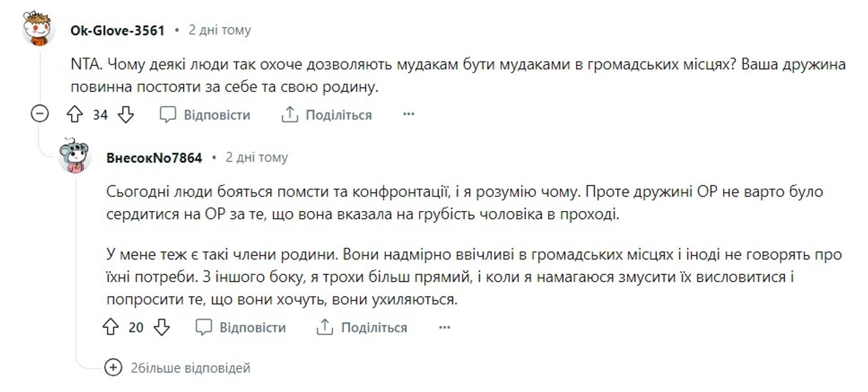
Task: Click the timestamp on Ok-Glove-3561 comment
Action: 219,30
